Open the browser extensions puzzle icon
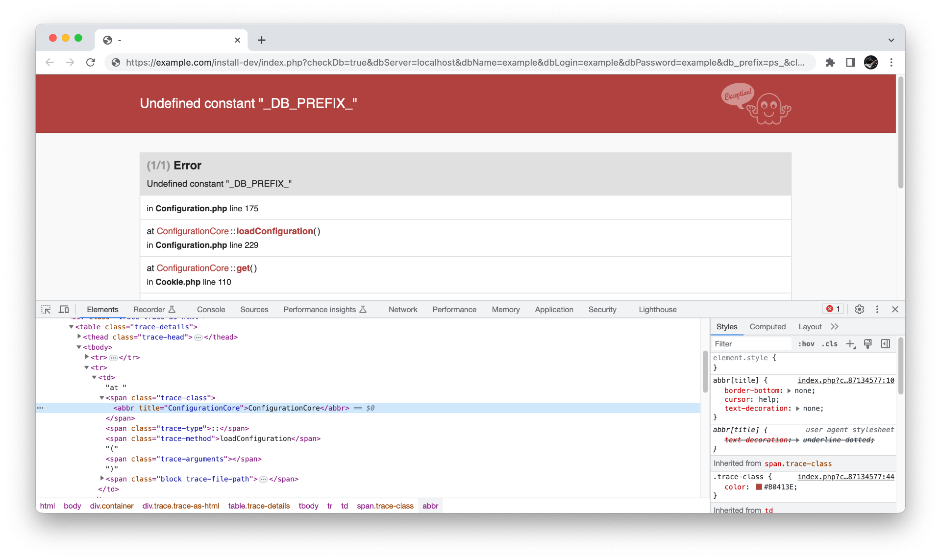The image size is (941, 560). pos(830,62)
